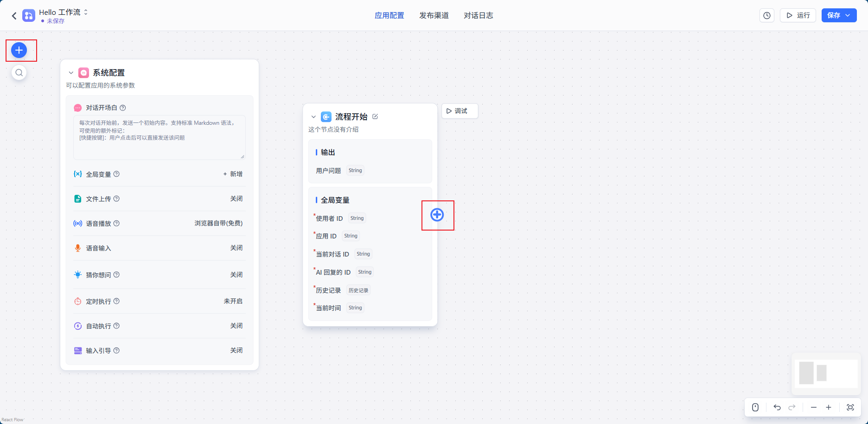
Task: Open the 保存 button dropdown
Action: click(x=848, y=15)
